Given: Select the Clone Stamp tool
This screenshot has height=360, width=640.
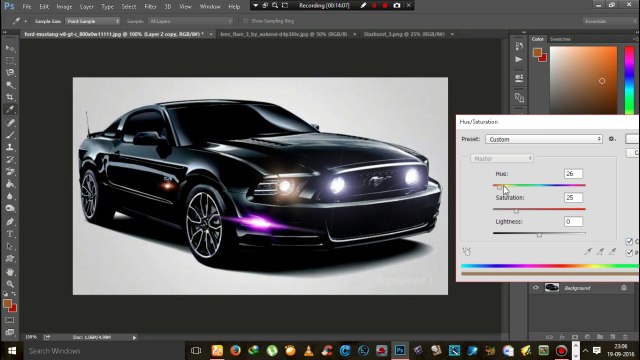Looking at the screenshot, I should tap(10, 147).
